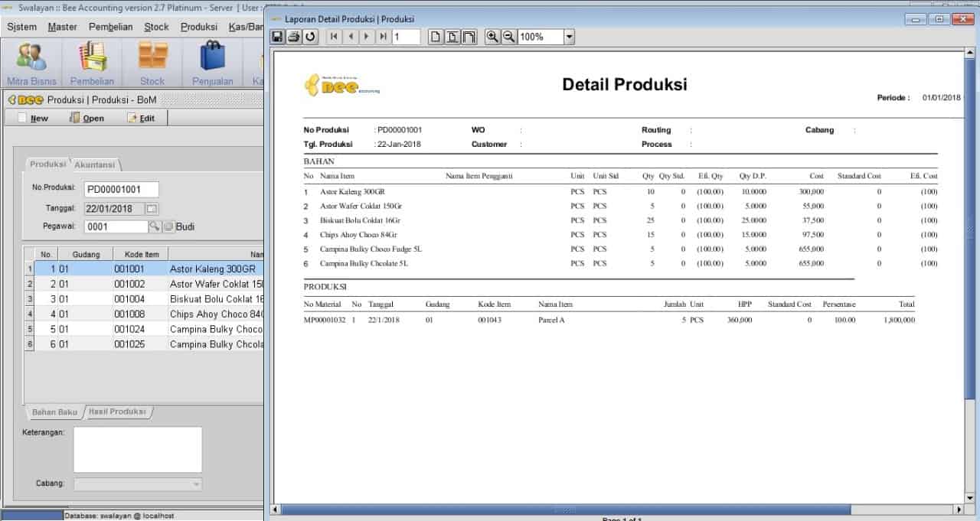Open the Kas/Bank menu
980x521 pixels.
(x=246, y=27)
